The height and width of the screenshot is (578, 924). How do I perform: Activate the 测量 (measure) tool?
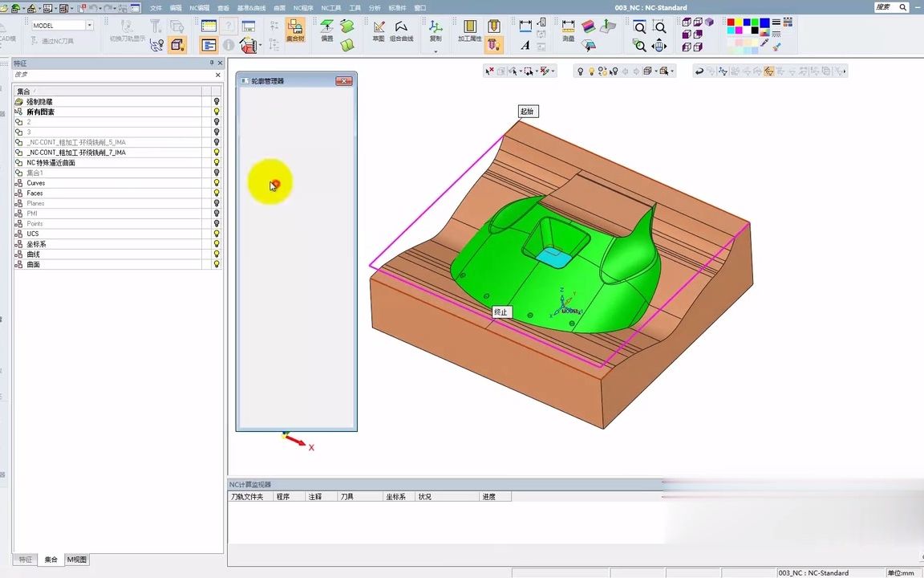[568, 29]
